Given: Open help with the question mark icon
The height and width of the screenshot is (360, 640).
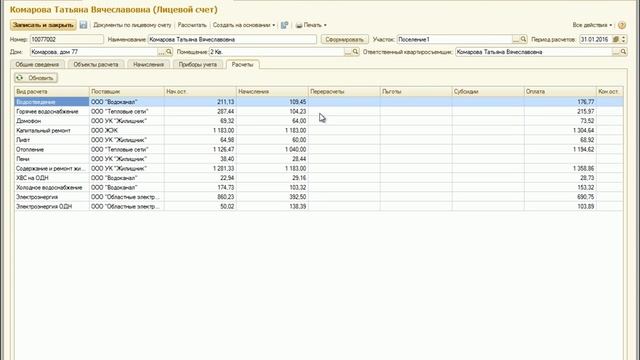Looking at the screenshot, I should click(622, 25).
